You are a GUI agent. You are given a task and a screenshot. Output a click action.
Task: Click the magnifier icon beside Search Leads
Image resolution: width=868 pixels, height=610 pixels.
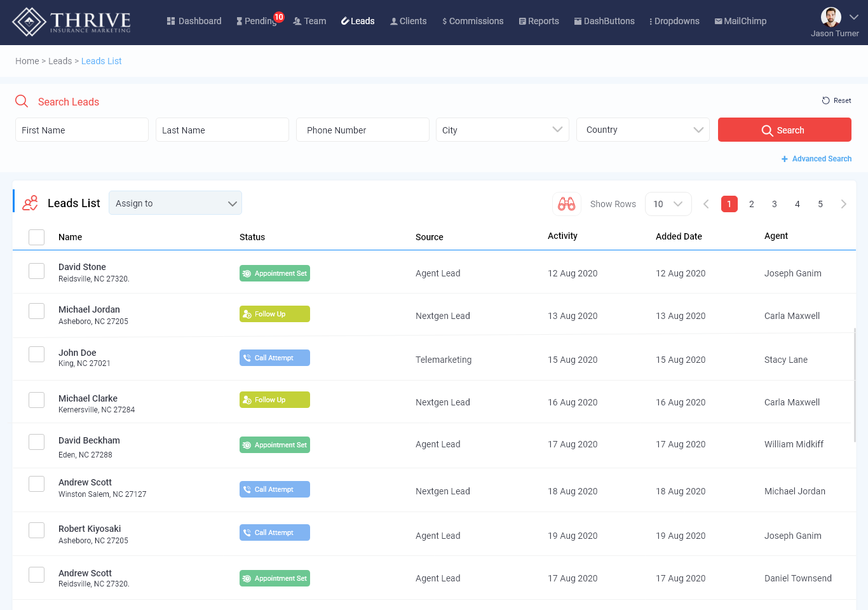(x=22, y=102)
